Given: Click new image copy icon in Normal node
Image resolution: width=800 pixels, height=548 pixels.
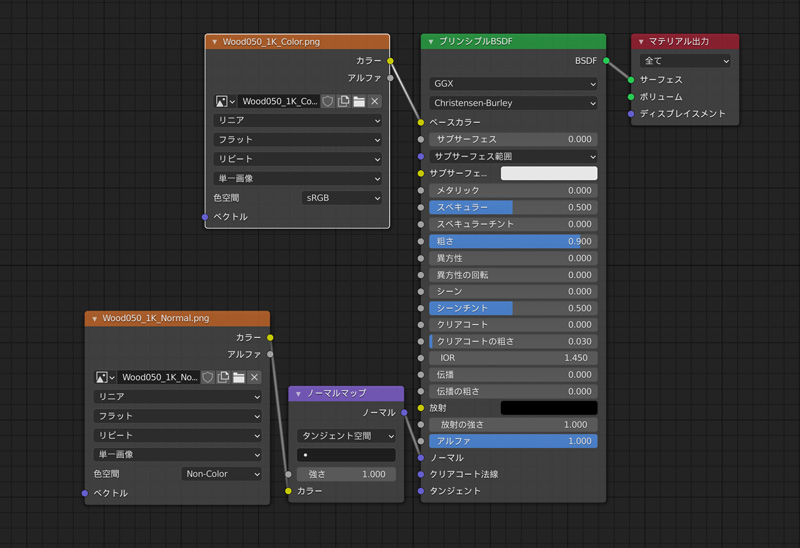Looking at the screenshot, I should pos(224,377).
